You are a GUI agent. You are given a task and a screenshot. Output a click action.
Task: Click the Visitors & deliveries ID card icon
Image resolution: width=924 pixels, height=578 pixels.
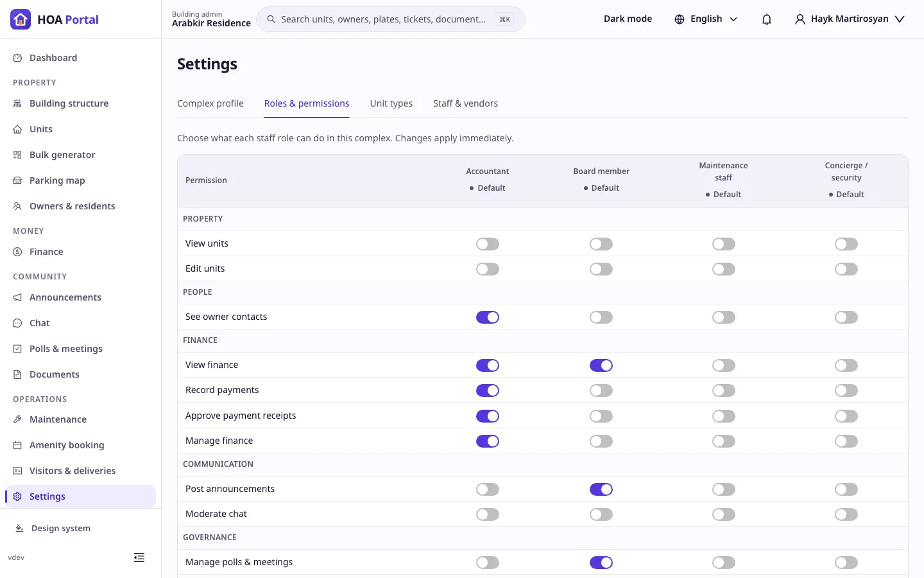tap(17, 471)
